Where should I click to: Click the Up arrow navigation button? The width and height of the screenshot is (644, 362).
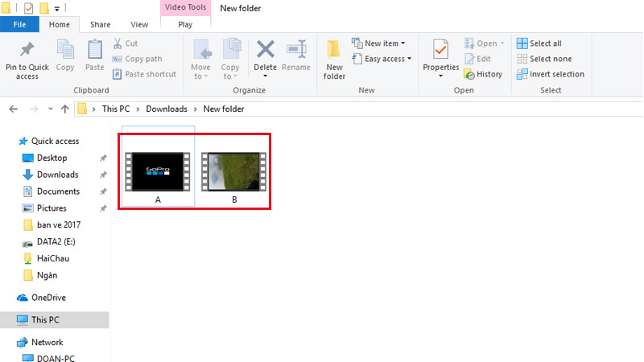coord(64,109)
